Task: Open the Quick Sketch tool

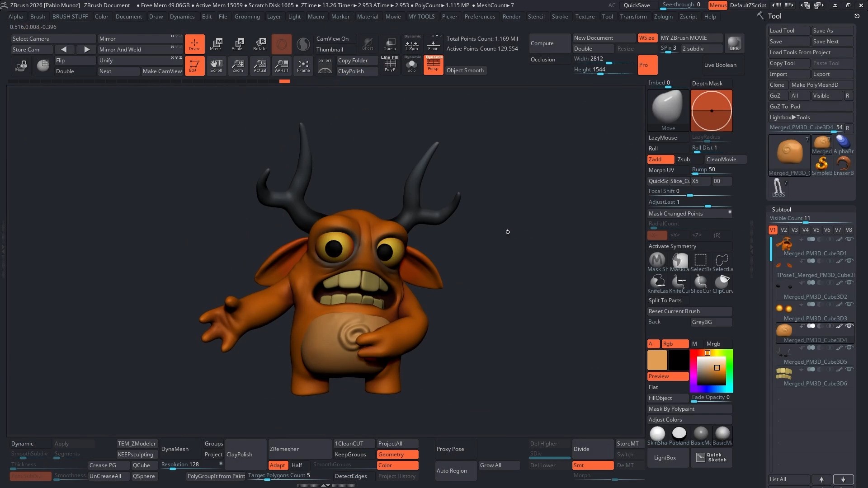Action: 712,457
